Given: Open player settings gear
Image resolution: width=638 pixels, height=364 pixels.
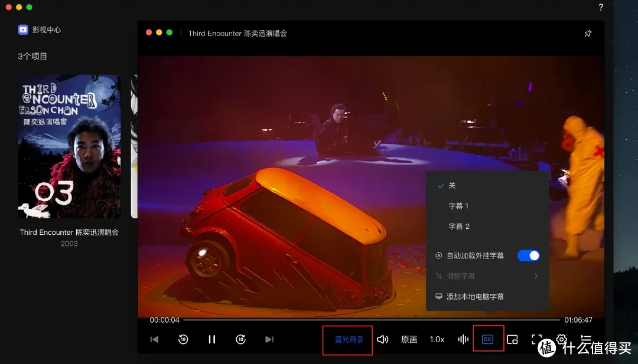Looking at the screenshot, I should [562, 339].
